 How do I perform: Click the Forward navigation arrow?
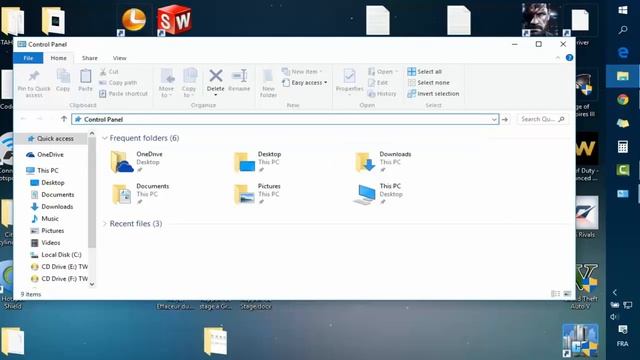[40, 119]
